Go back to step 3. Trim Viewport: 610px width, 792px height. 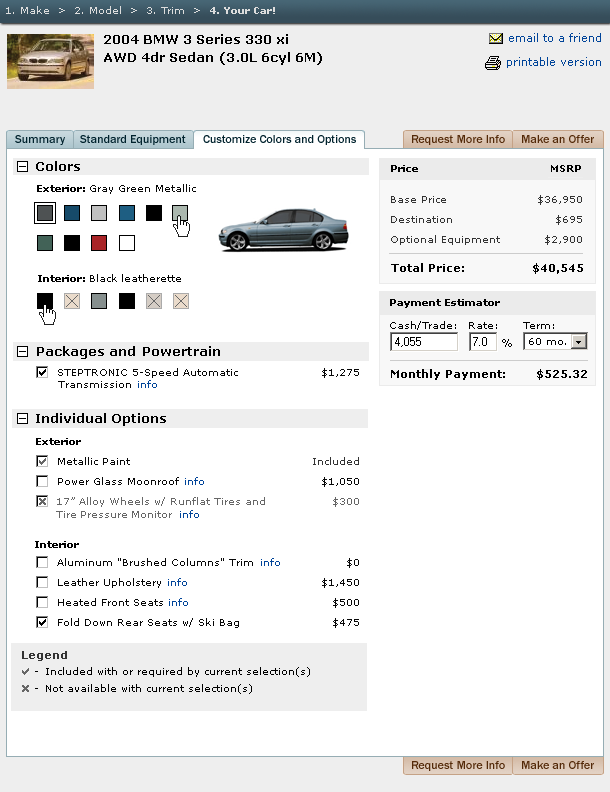165,11
